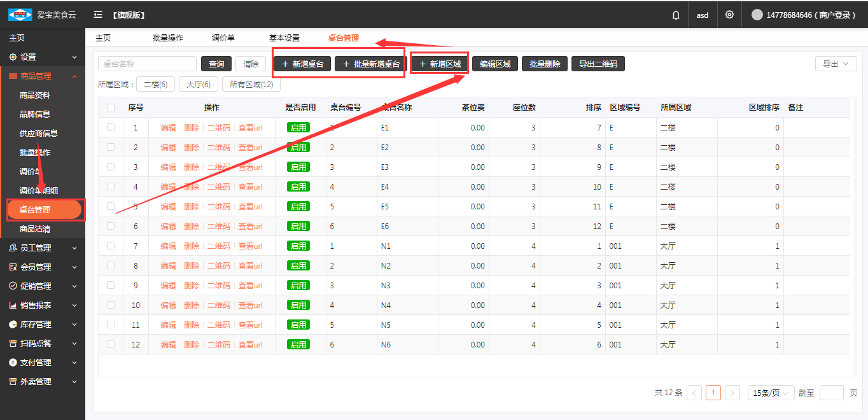Click the user avatar icon
This screenshot has width=868, height=420.
tap(757, 15)
